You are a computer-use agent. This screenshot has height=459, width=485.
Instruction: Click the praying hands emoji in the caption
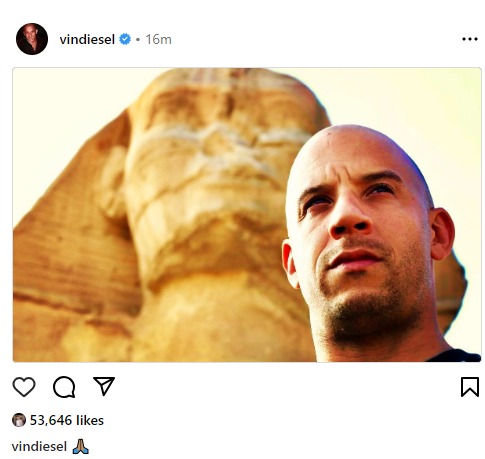click(x=80, y=446)
